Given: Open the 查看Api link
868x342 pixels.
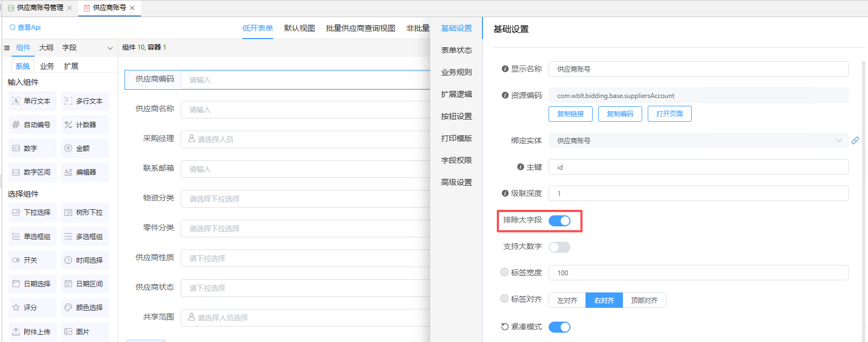Looking at the screenshot, I should (25, 28).
